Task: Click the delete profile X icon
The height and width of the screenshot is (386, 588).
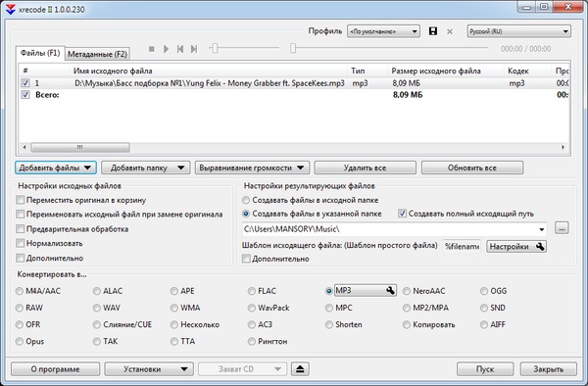Action: coord(450,32)
